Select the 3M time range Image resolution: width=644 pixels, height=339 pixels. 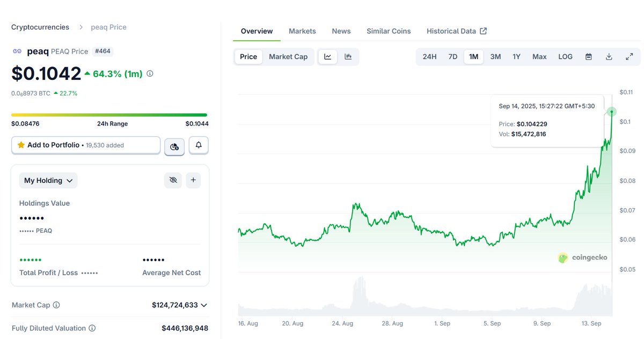pos(495,56)
